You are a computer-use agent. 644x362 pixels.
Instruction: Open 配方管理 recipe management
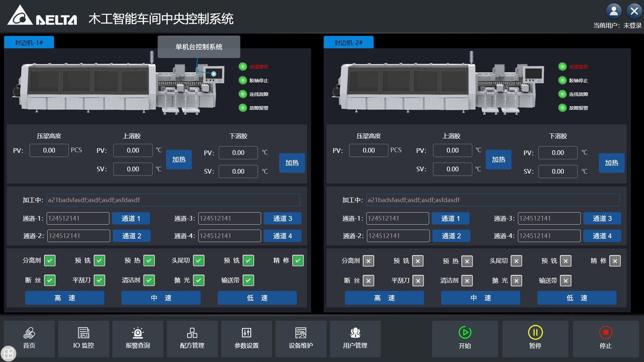192,339
